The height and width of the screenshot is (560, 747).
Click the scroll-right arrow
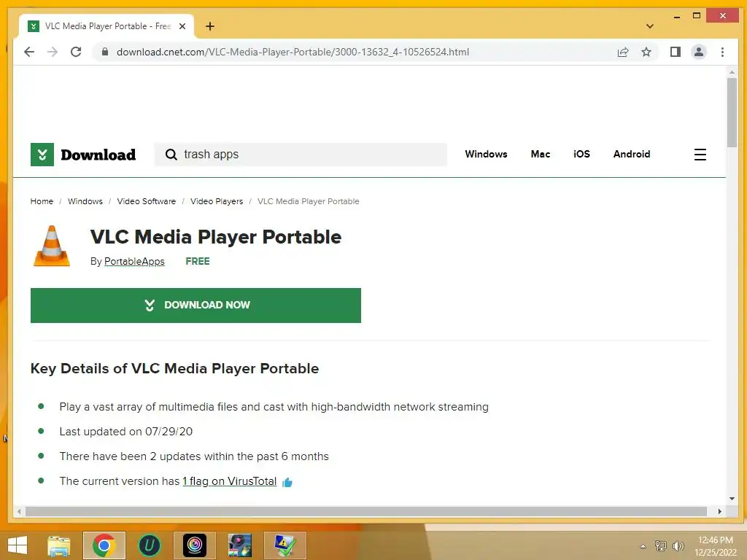pyautogui.click(x=719, y=511)
